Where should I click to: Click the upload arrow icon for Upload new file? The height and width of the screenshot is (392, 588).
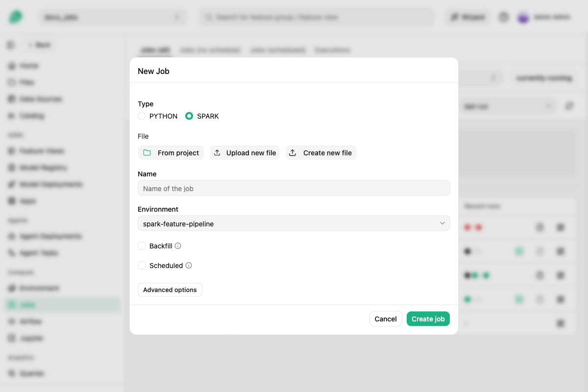[x=217, y=153]
